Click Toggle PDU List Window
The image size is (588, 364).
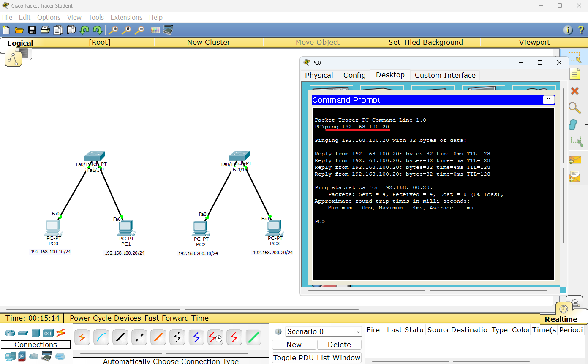317,358
